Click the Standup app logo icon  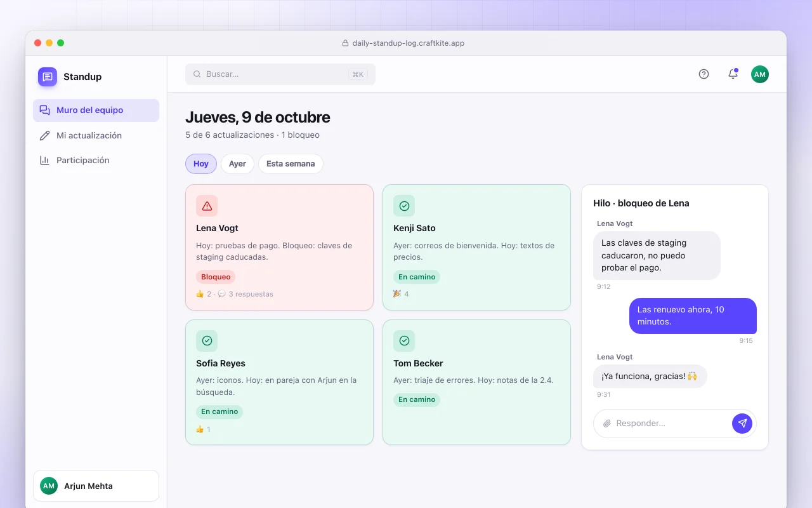click(48, 77)
